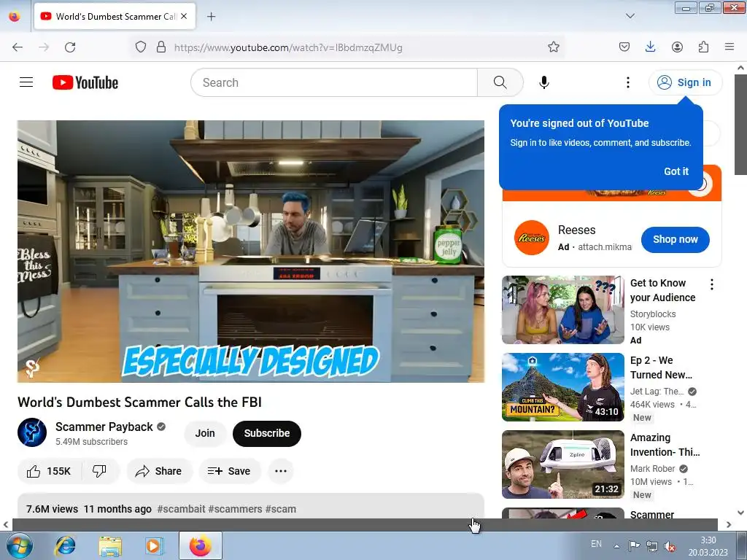Open Get to Know your Audience thumbnail
The width and height of the screenshot is (747, 560).
coord(562,309)
